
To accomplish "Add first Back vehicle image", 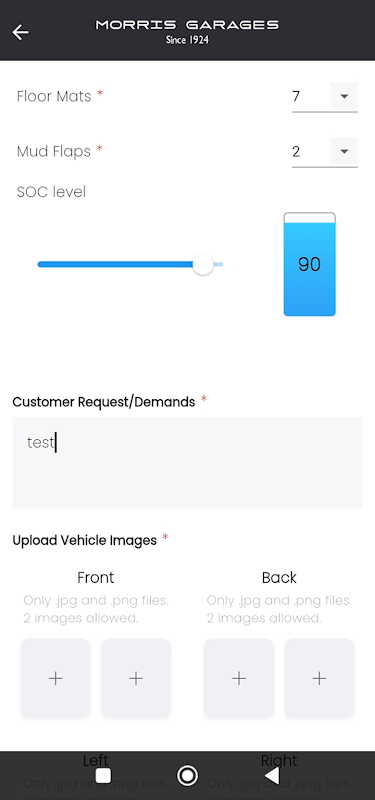I will [x=239, y=678].
